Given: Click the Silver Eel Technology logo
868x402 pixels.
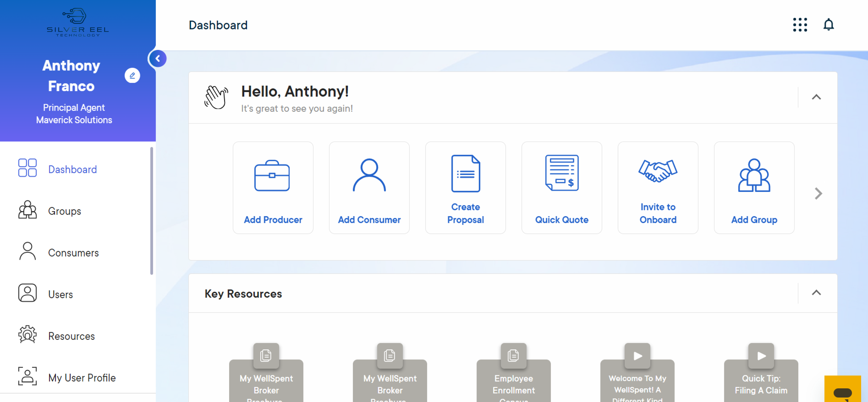Looking at the screenshot, I should point(78,22).
